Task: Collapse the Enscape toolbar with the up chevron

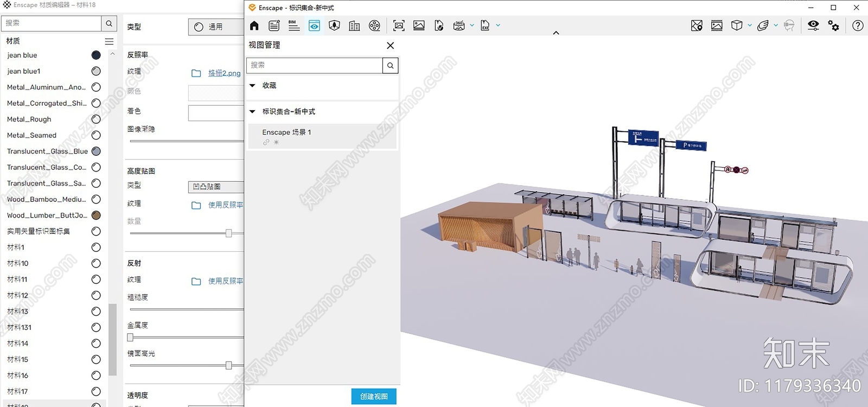Action: point(556,33)
